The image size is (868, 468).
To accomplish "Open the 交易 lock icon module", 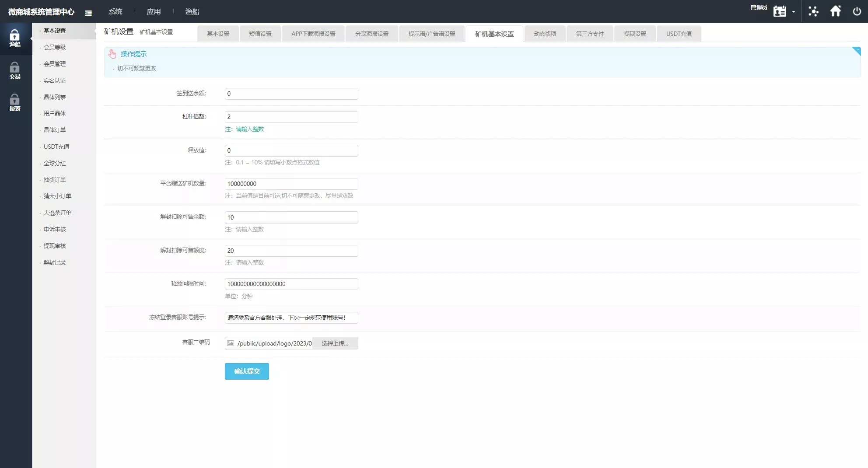I will click(15, 70).
